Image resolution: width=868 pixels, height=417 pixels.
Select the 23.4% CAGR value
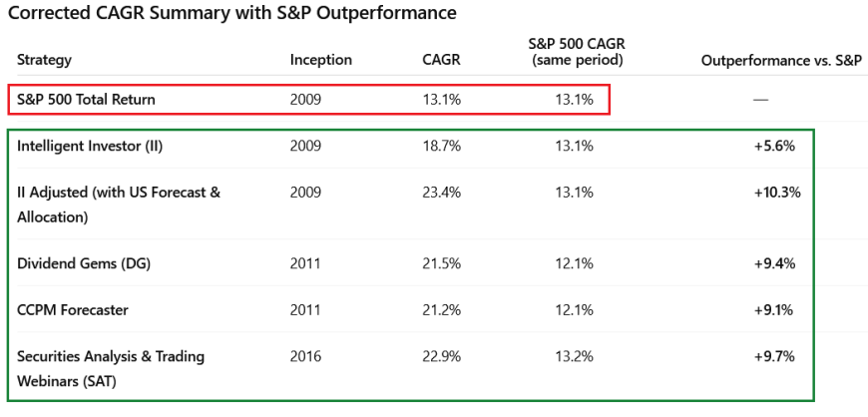[441, 192]
